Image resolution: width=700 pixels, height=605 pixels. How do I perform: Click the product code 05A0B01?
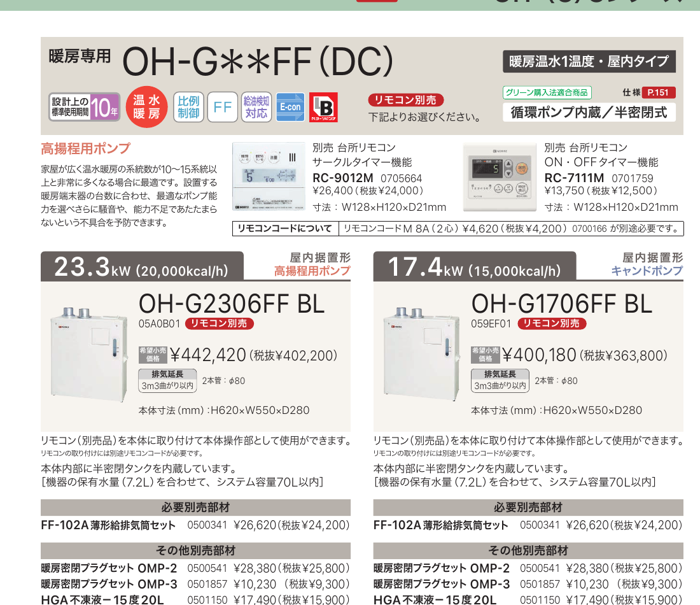click(159, 324)
